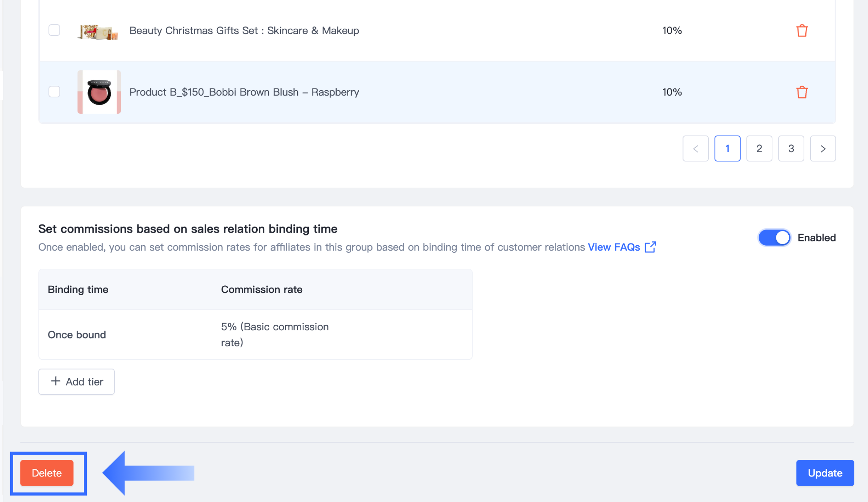Viewport: 868px width, 502px height.
Task: Jump to page 3 of products
Action: (791, 148)
